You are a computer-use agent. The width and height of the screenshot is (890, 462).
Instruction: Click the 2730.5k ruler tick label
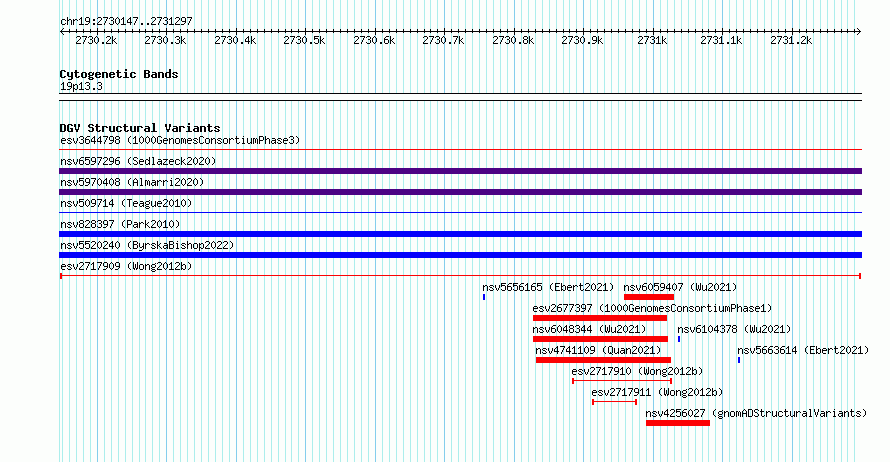click(x=304, y=40)
